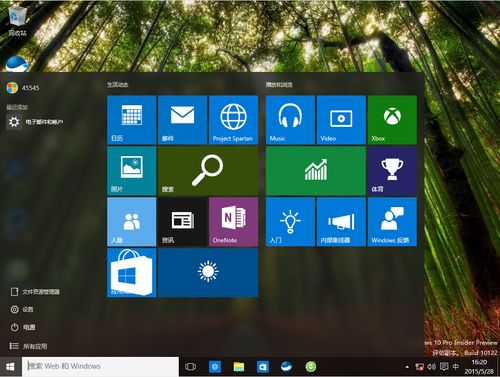Open File Explorer folder icon on taskbar
Screen dimensions: 500x377
pos(239,367)
